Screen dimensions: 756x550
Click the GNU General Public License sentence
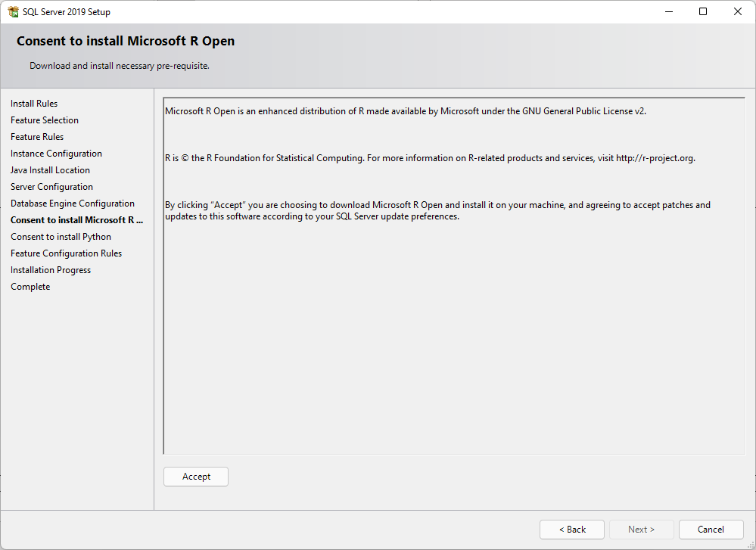coord(406,111)
